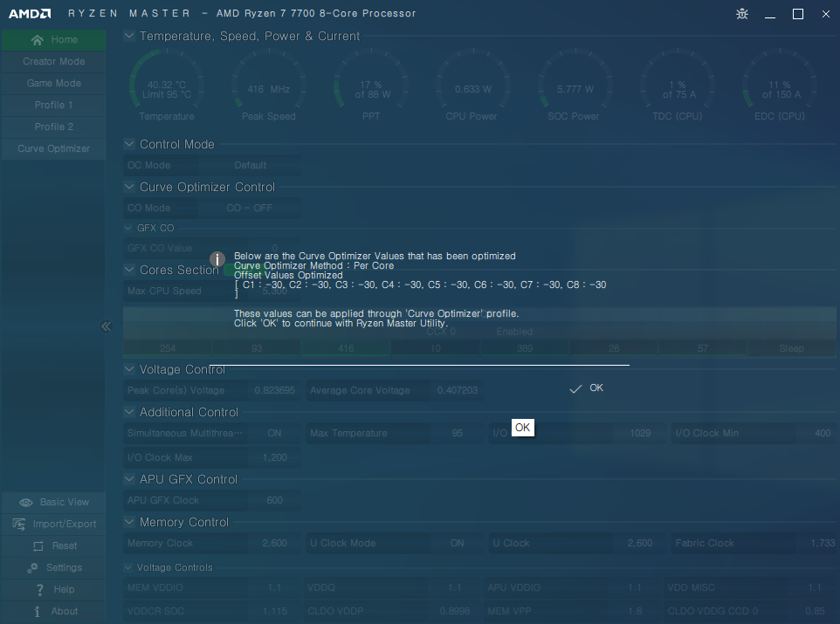Switch to Game Mode profile
Viewport: 840px width, 624px height.
coord(53,83)
